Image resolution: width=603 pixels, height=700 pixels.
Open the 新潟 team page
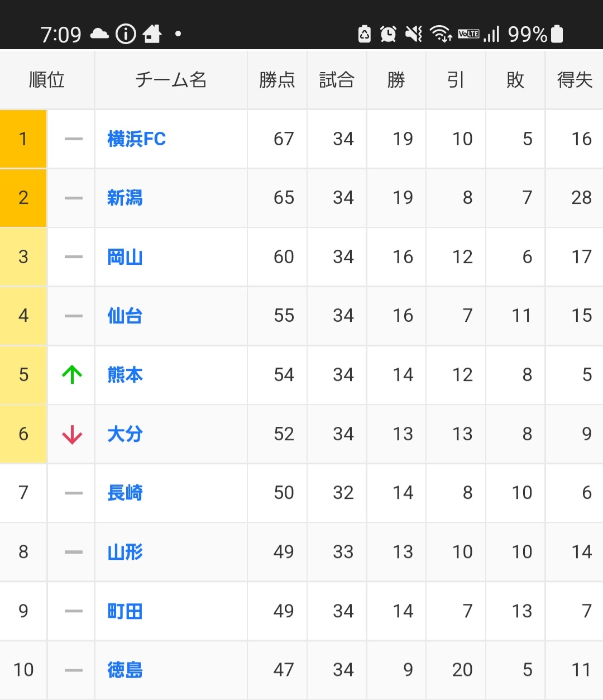pos(125,198)
